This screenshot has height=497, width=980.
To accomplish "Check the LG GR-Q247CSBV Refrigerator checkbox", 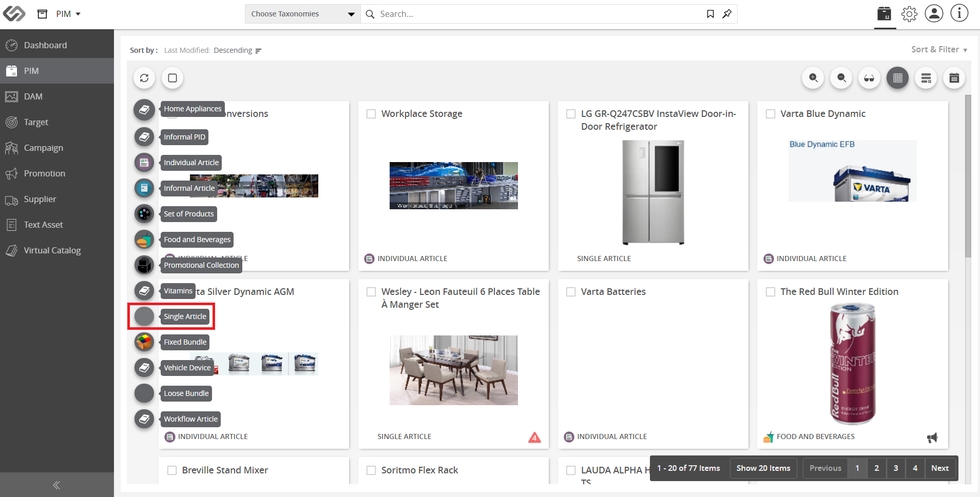I will (x=571, y=114).
